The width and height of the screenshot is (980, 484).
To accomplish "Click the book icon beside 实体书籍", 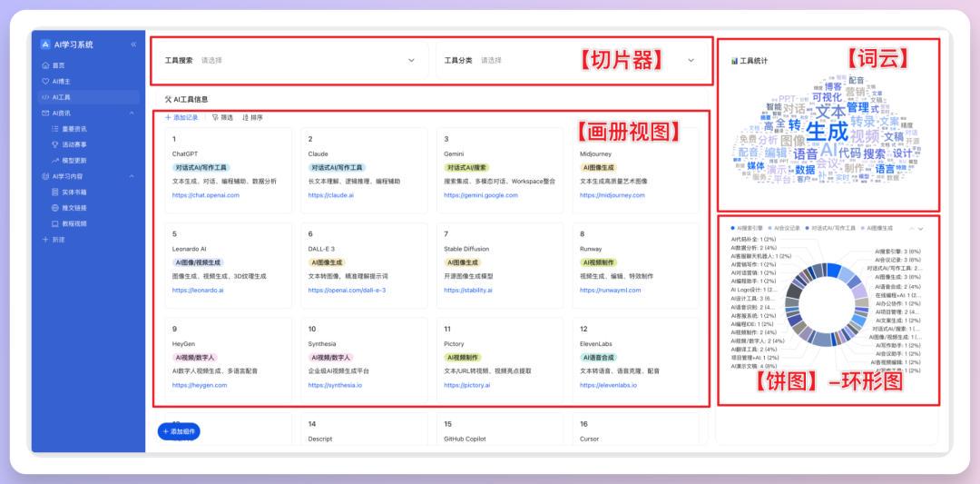I will tap(55, 192).
